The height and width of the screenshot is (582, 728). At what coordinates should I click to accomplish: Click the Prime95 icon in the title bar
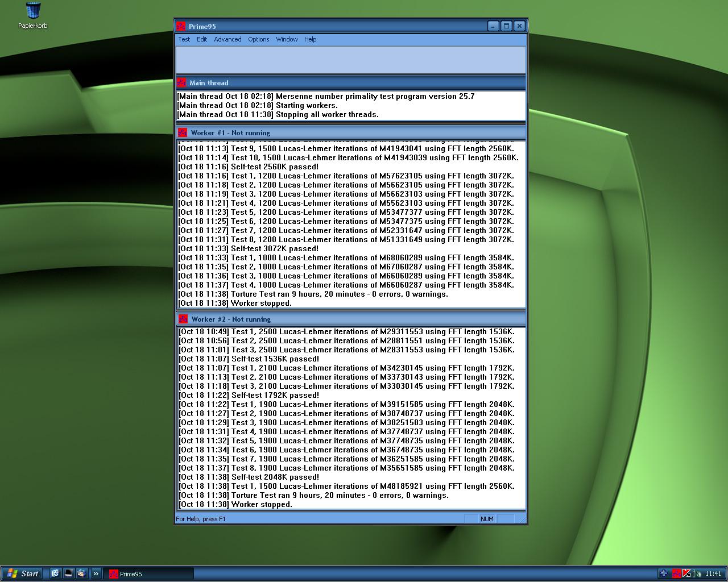[181, 26]
